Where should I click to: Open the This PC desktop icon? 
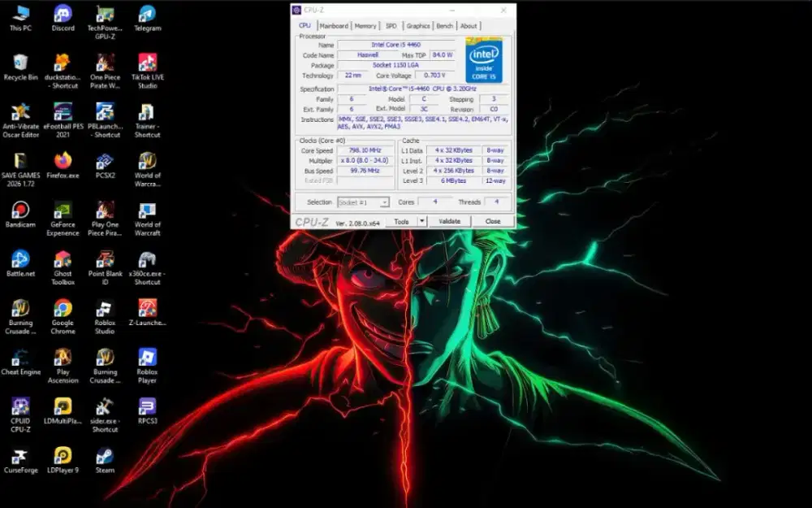(20, 18)
